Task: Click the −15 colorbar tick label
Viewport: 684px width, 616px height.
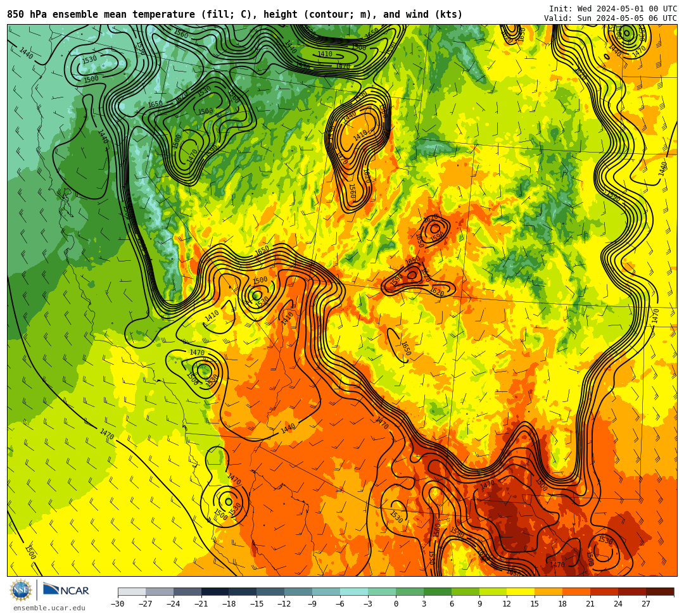Action: pyautogui.click(x=257, y=604)
